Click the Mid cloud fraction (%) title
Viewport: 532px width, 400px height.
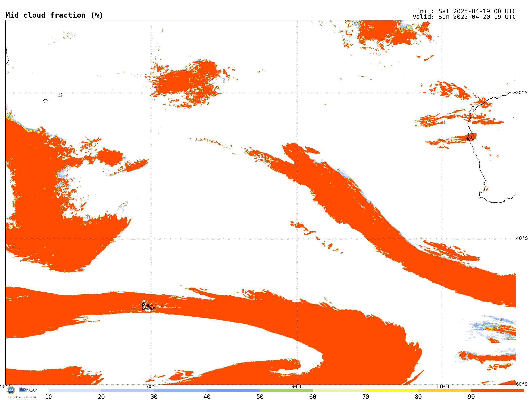click(54, 15)
